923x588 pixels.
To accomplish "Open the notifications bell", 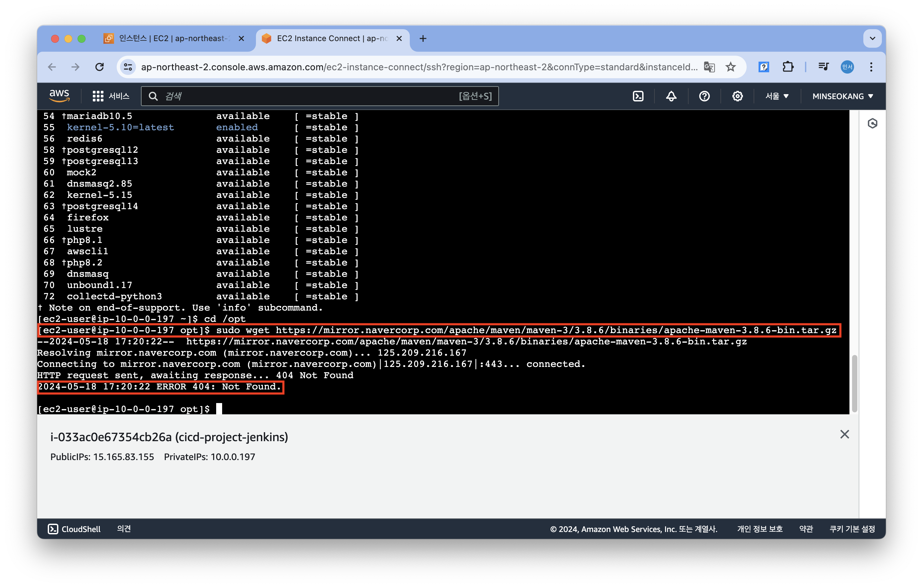I will (671, 96).
